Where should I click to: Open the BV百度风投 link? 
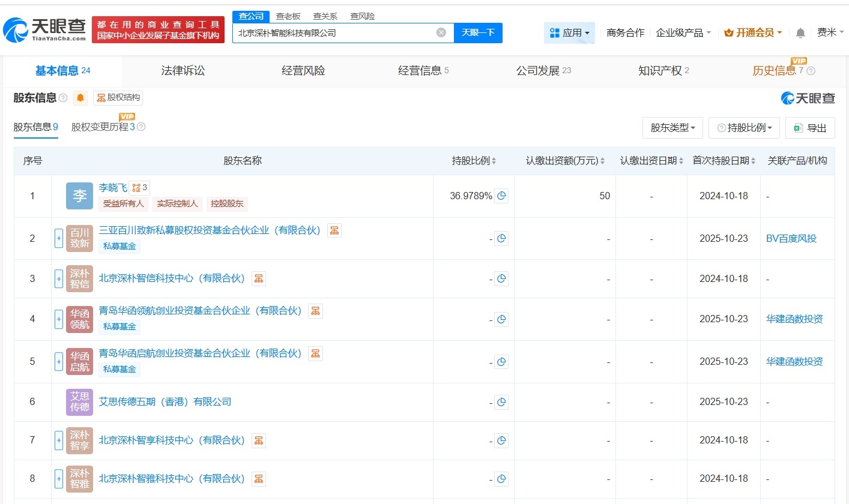point(792,238)
